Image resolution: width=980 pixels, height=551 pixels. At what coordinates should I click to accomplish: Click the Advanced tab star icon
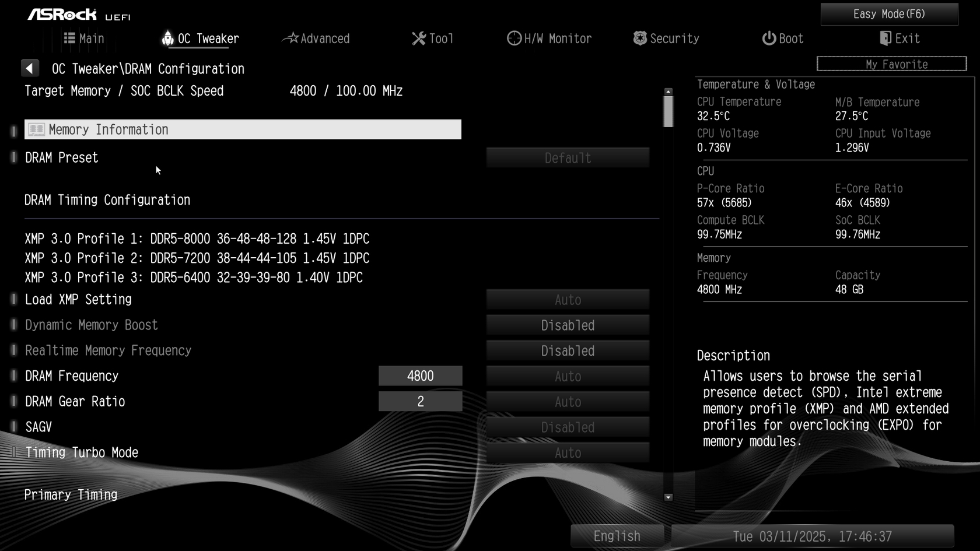click(x=290, y=38)
